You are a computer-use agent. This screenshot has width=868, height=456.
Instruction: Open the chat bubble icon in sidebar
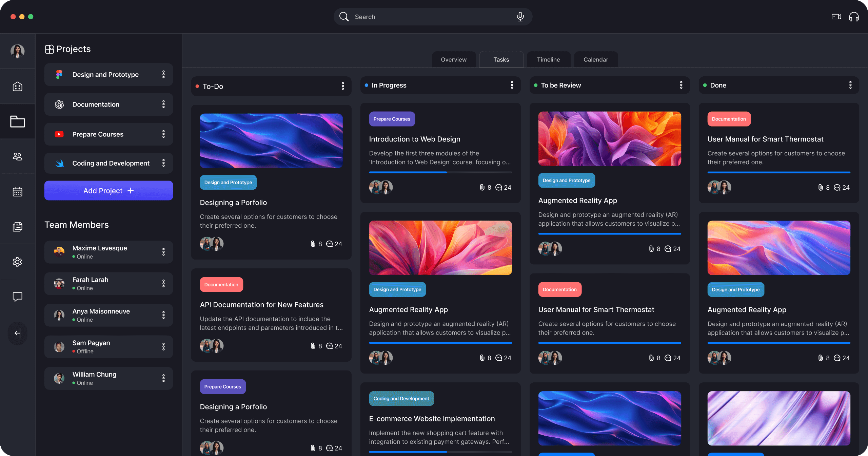tap(18, 297)
